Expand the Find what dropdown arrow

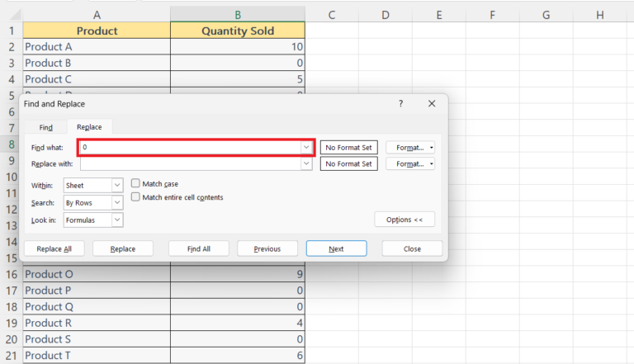306,147
